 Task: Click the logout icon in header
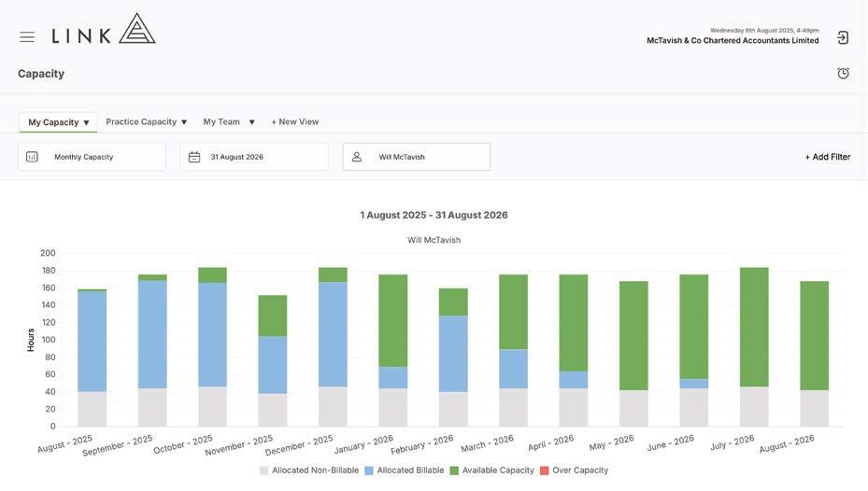(843, 37)
